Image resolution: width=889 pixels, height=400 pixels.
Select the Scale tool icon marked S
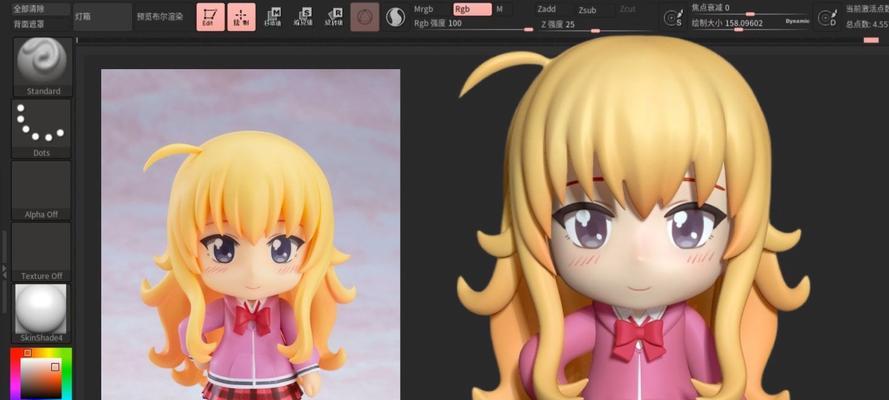303,17
